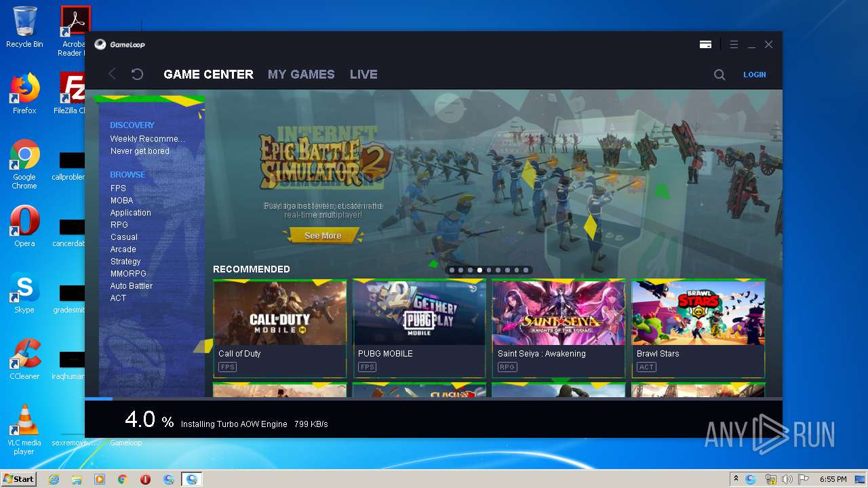This screenshot has height=488, width=868.
Task: Browse the RPG category
Action: 119,225
